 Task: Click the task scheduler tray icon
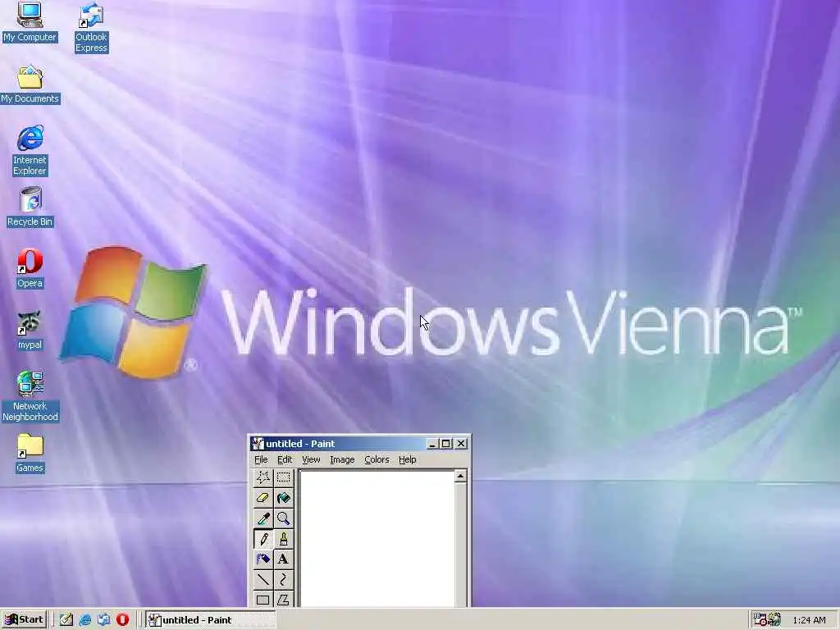click(760, 620)
